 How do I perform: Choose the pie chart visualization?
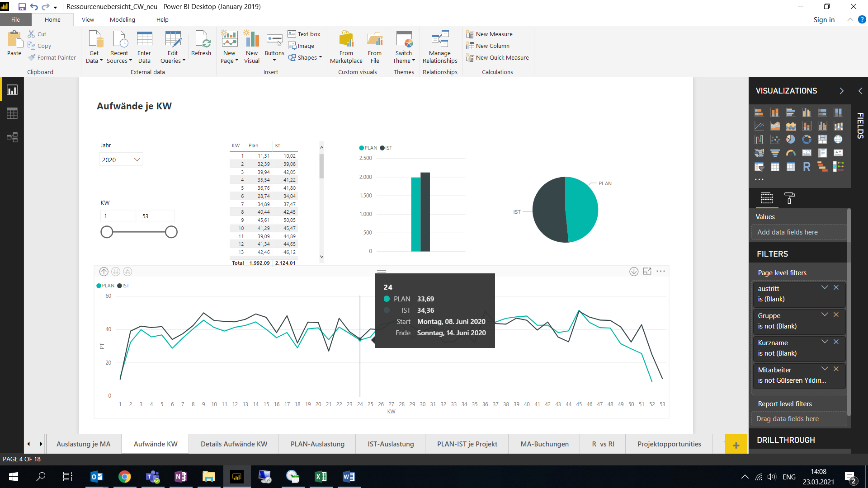791,140
